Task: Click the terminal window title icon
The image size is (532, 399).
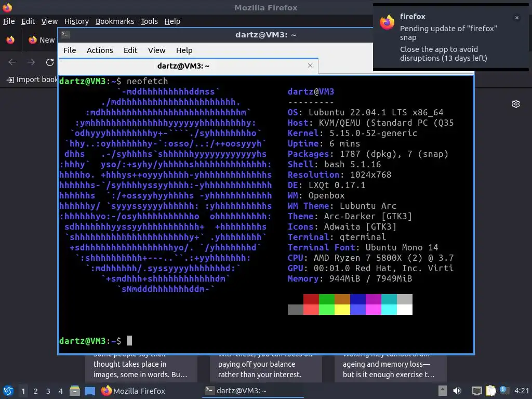Action: 65,35
